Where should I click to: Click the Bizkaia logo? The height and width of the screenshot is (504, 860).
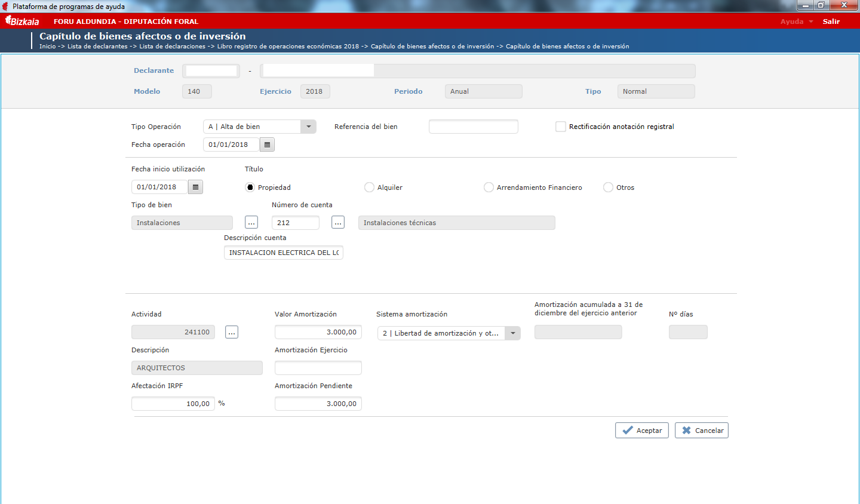coord(22,21)
